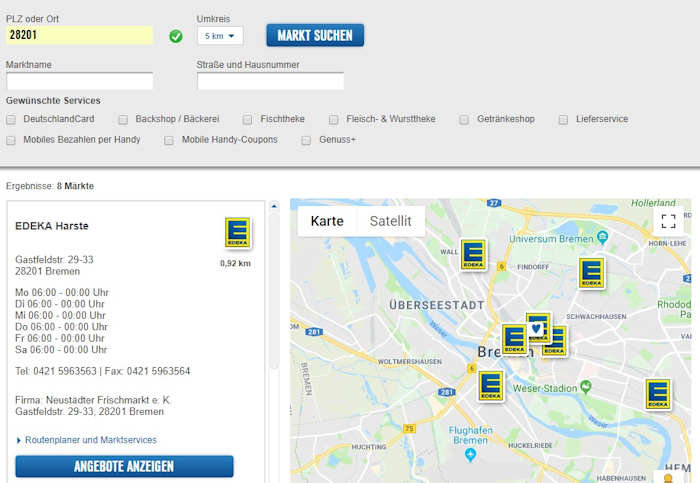Click the Universum Bremen map pin

pyautogui.click(x=603, y=237)
